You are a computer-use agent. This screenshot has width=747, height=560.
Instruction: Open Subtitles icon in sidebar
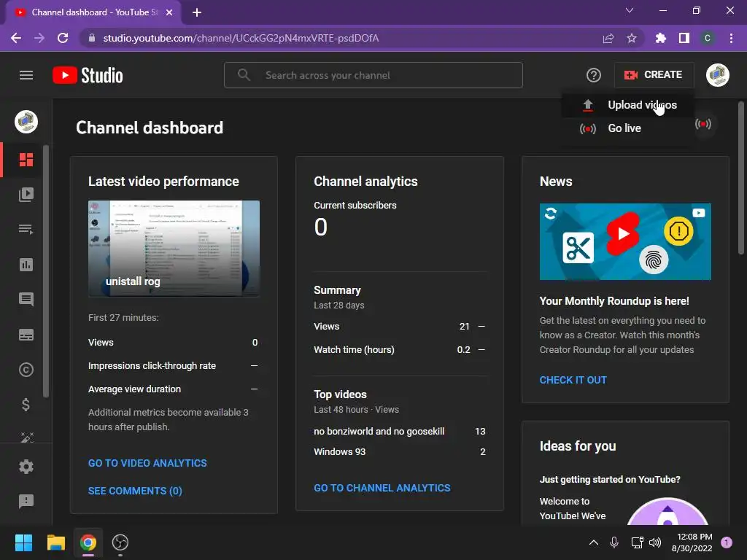(x=26, y=335)
